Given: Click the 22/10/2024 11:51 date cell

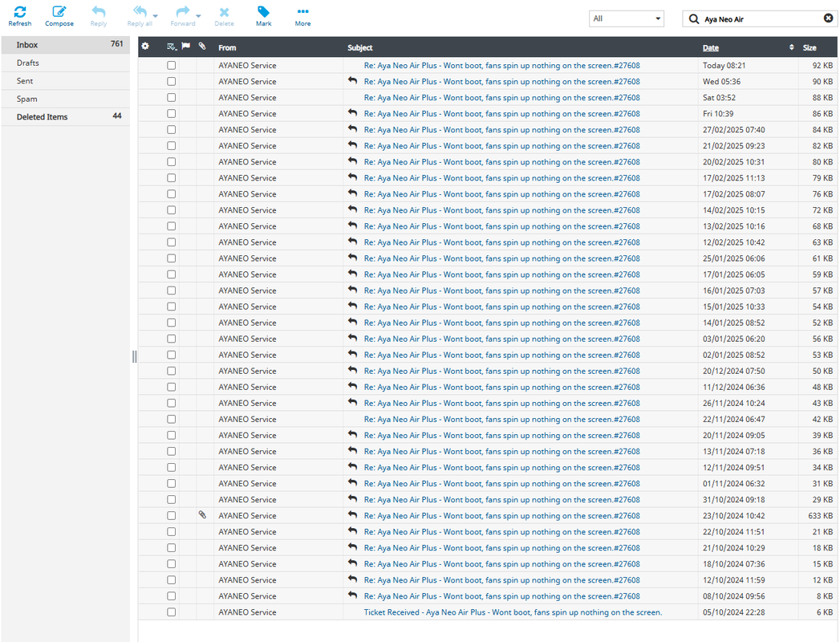Looking at the screenshot, I should point(733,531).
